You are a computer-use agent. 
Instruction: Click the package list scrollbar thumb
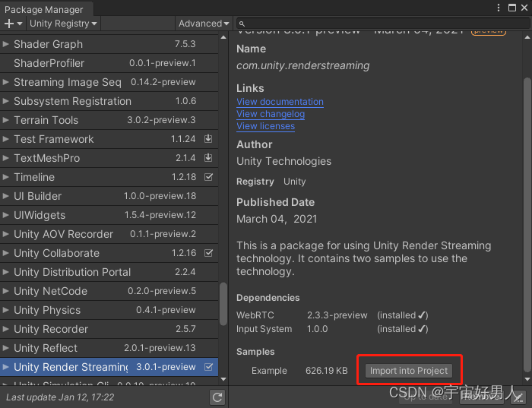point(223,304)
